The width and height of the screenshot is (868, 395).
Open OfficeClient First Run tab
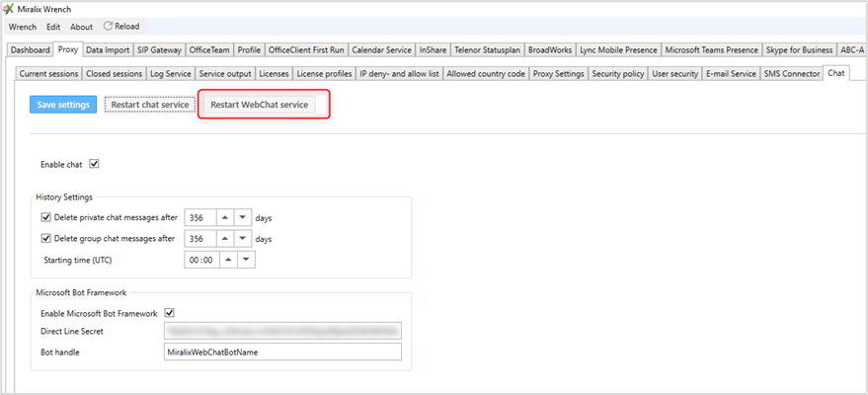(306, 49)
